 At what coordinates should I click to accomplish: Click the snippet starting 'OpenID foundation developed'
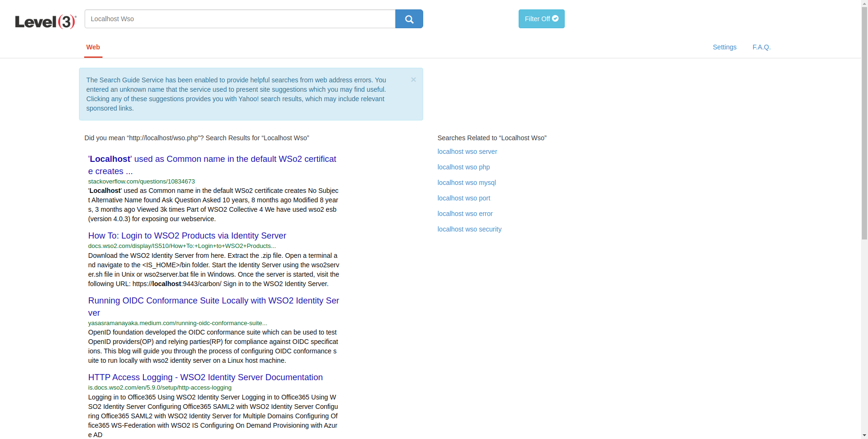pos(213,346)
